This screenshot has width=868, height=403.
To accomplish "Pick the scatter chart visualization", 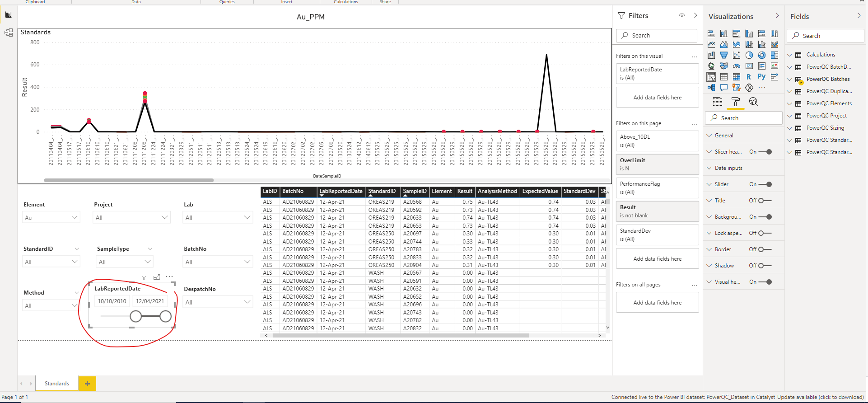I will point(737,55).
